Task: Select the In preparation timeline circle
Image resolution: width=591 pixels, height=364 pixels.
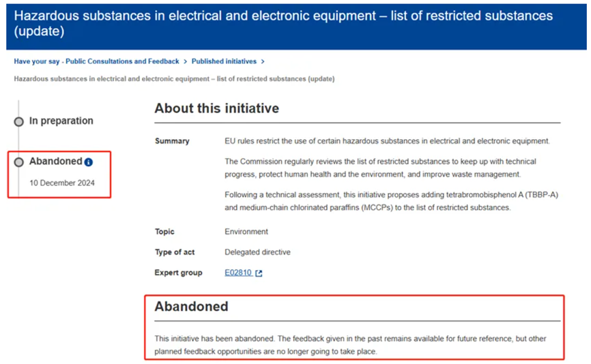Action: click(x=19, y=122)
